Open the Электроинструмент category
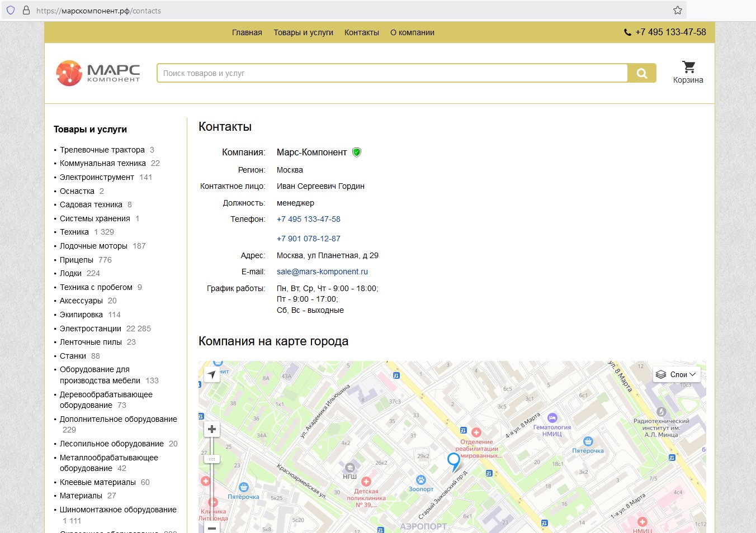 click(x=97, y=177)
